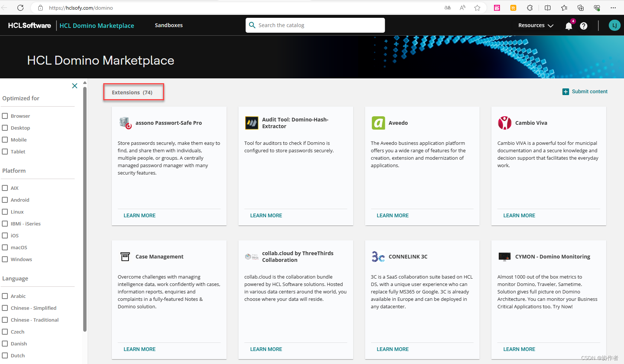Click the CONNELINK 3C logo icon
Screen dimensions: 624x364
pyautogui.click(x=378, y=257)
